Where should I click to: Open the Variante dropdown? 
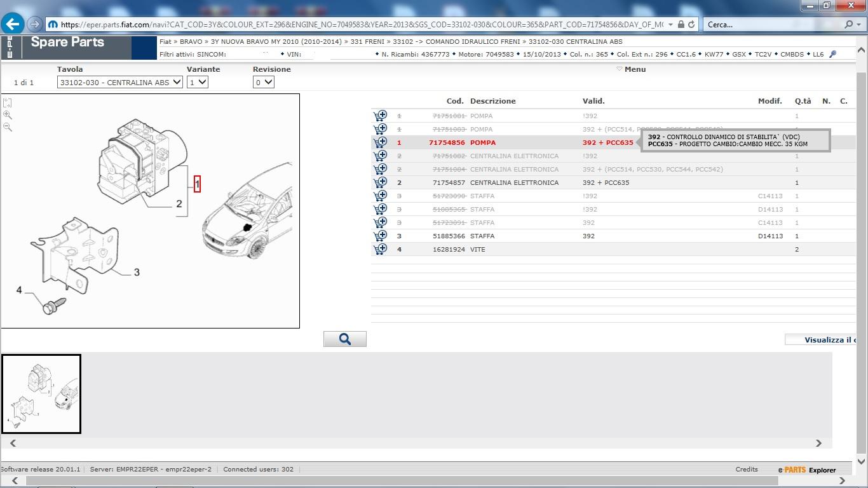click(197, 82)
